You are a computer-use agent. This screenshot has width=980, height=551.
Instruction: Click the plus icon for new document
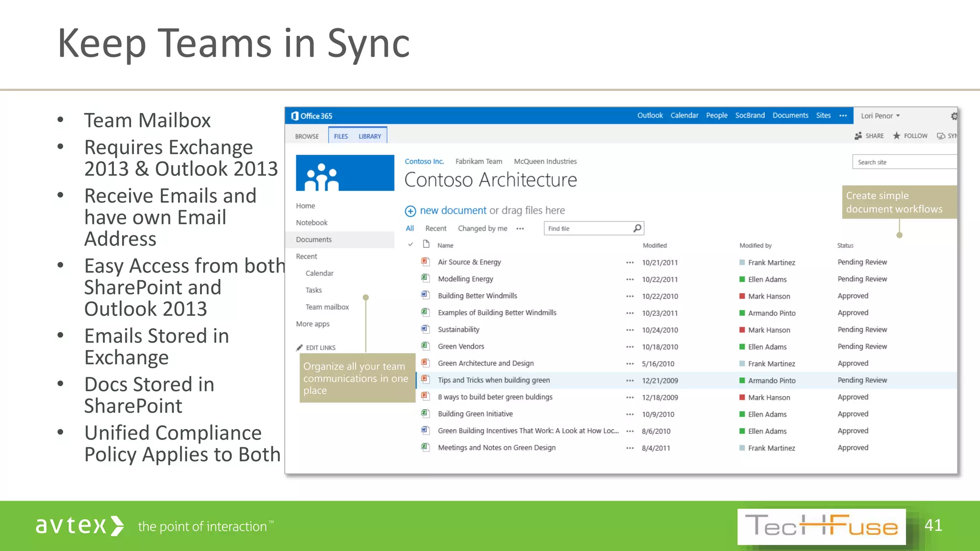coord(411,211)
